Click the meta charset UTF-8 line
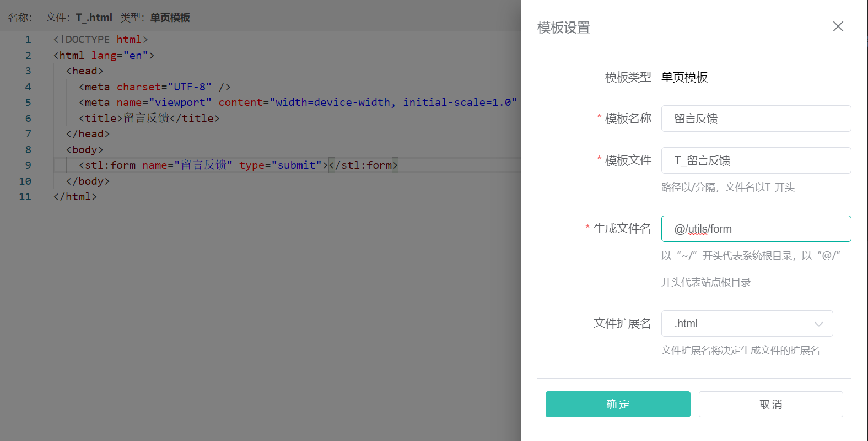The image size is (868, 441). pos(154,87)
